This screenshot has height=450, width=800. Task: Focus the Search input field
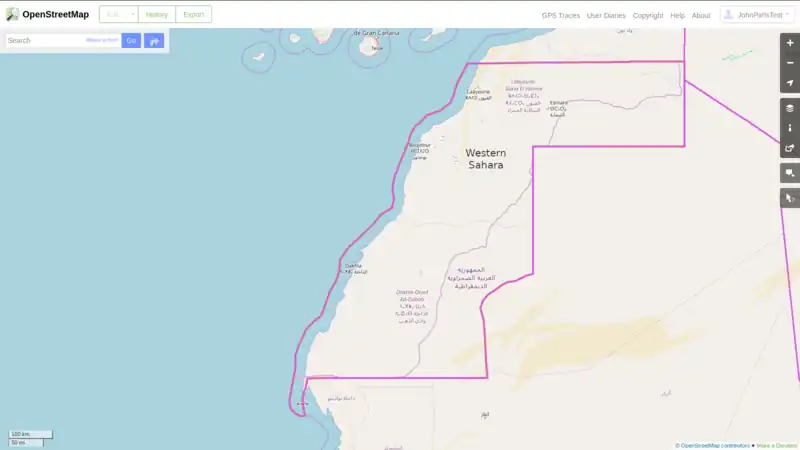(x=45, y=41)
